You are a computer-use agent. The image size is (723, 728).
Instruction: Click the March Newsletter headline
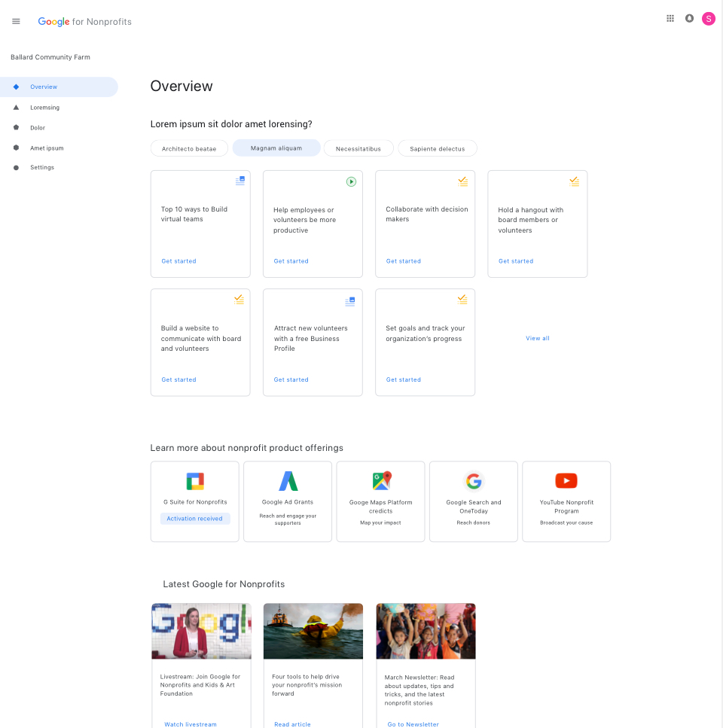coord(419,690)
